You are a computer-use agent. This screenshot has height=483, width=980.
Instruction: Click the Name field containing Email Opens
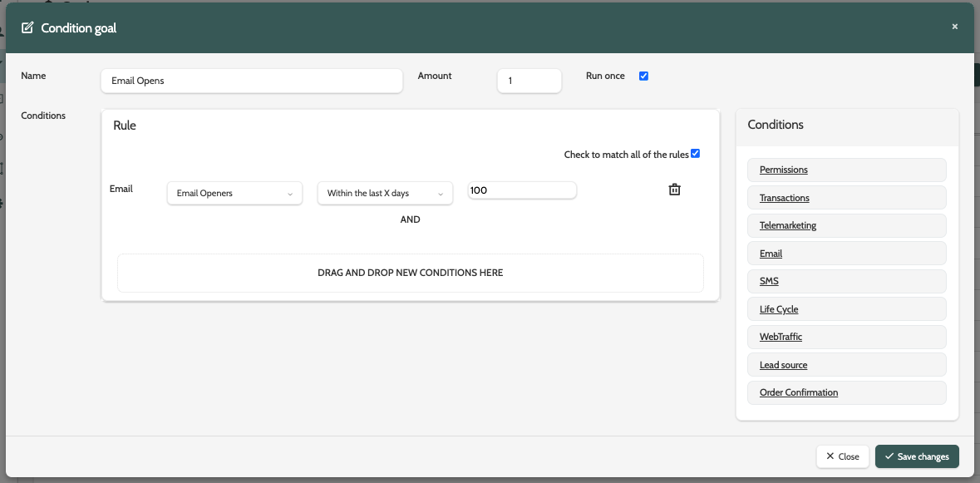tap(251, 81)
